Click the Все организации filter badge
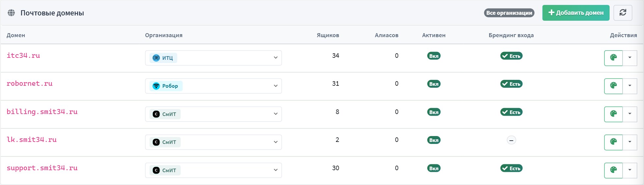Image resolution: width=644 pixels, height=185 pixels. click(509, 13)
